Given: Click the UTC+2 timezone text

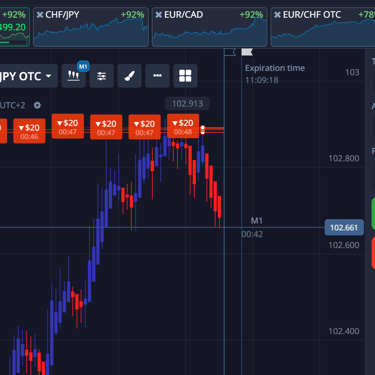Looking at the screenshot, I should (x=13, y=105).
